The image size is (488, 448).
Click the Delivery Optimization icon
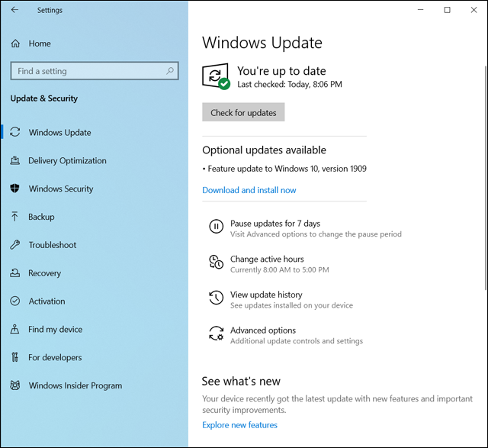click(x=15, y=160)
